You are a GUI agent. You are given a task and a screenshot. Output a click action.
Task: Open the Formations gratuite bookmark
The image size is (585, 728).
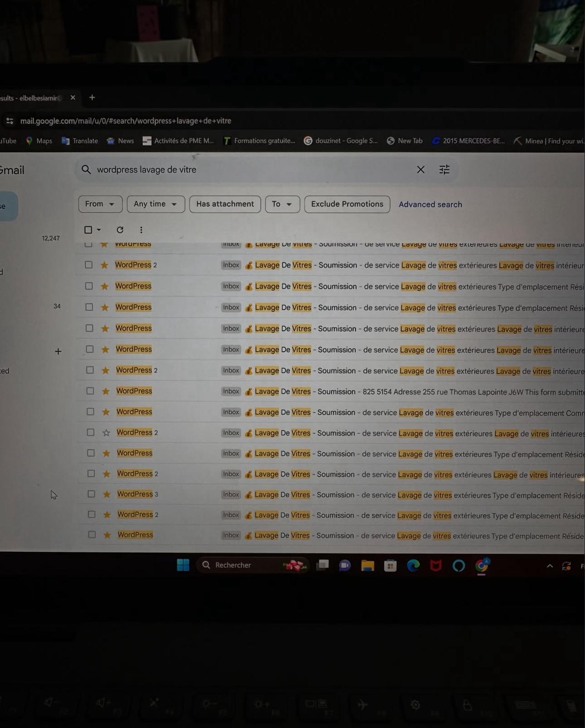point(259,141)
